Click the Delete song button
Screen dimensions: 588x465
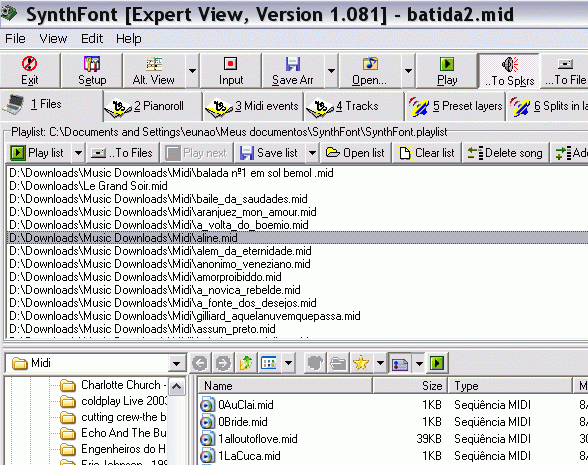pos(506,153)
